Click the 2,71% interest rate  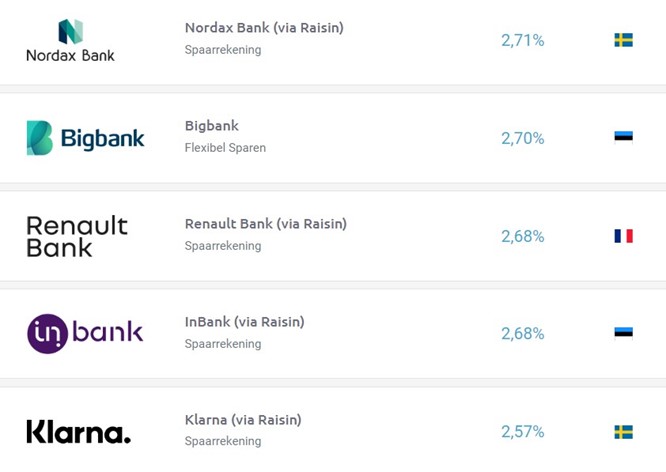(522, 40)
